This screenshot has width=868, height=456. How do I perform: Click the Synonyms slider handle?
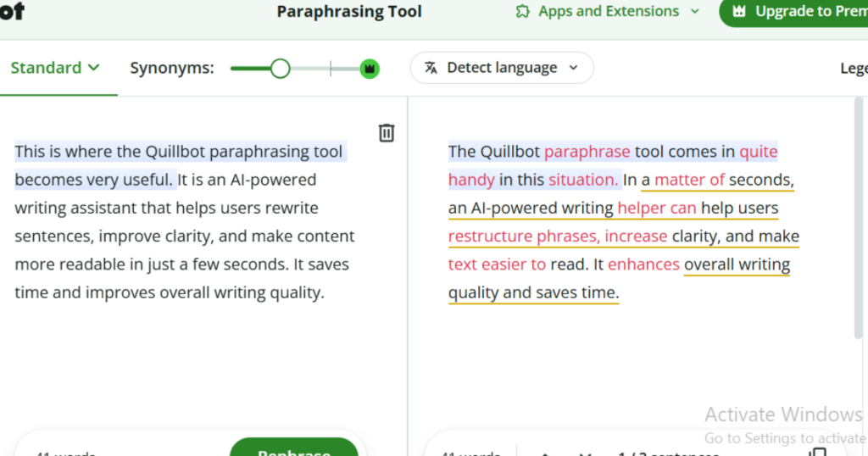280,69
